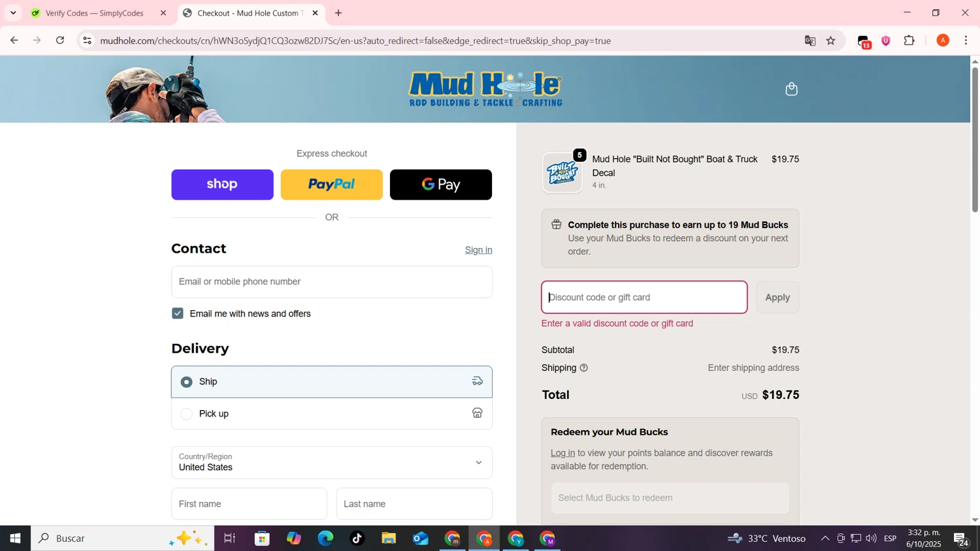Open Outlook from taskbar
Viewport: 980px width, 551px height.
pos(421,539)
